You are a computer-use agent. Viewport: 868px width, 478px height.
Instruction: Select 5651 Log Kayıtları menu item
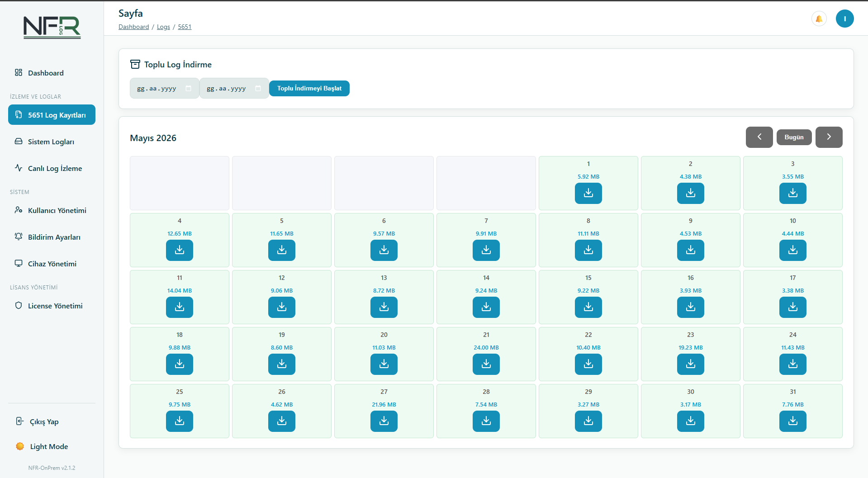[52, 115]
